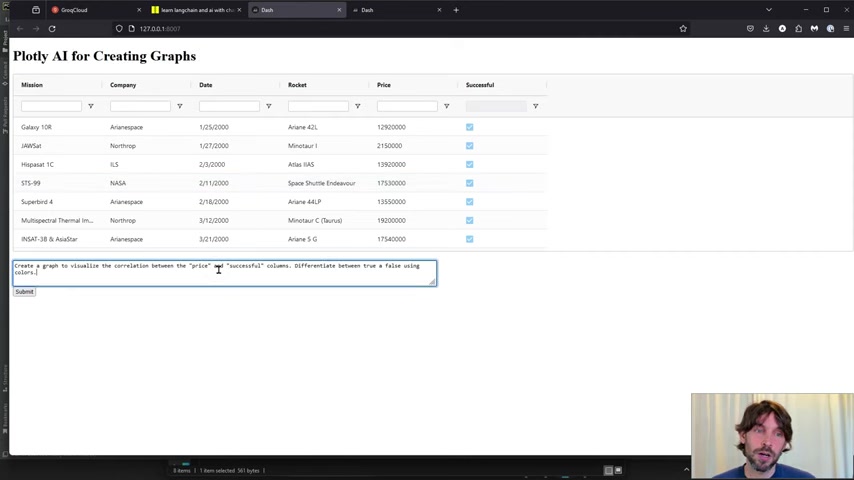
Task: Click the Pocket save icon in toolbar
Action: coord(751,29)
